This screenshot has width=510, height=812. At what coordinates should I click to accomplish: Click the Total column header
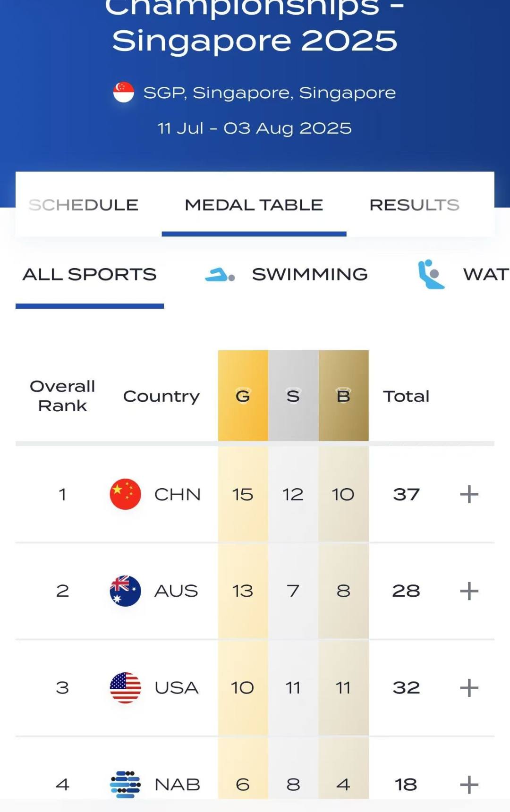(x=406, y=396)
